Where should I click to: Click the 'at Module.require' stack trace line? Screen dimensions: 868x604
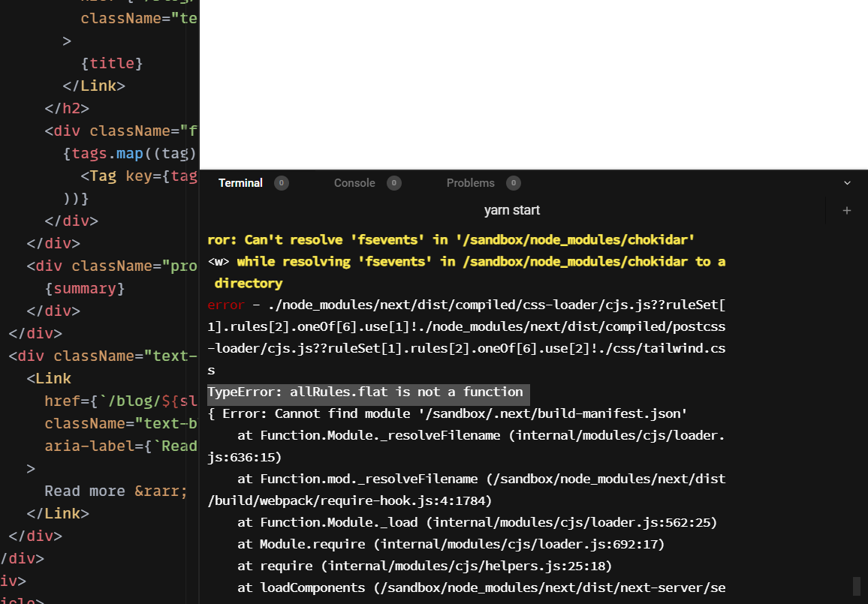[451, 544]
